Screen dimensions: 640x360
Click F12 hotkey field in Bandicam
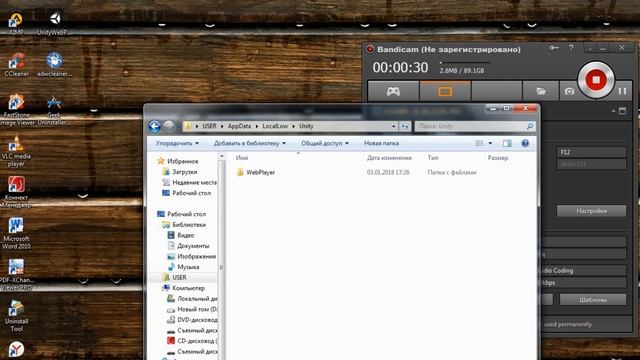591,152
